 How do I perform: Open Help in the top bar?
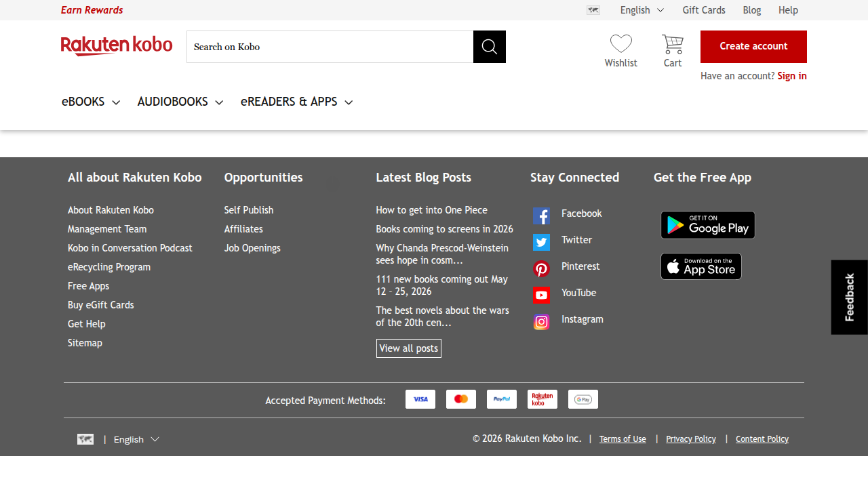pyautogui.click(x=788, y=10)
